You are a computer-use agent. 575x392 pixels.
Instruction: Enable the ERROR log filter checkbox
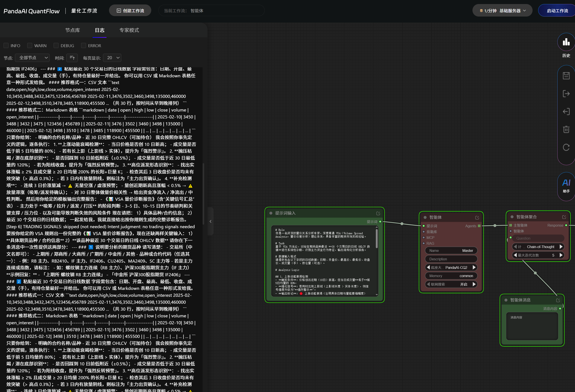coord(84,46)
